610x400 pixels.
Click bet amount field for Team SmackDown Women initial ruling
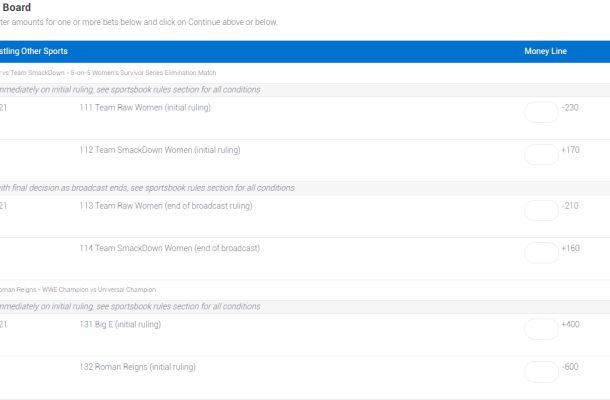(541, 154)
